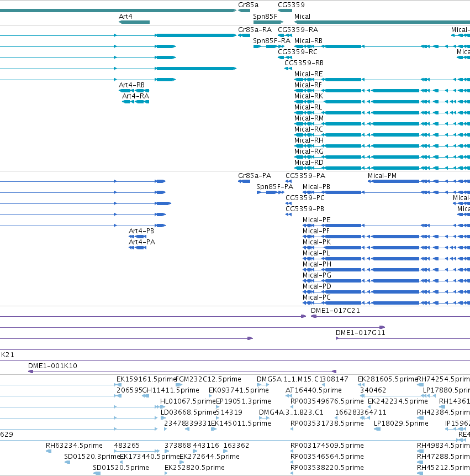
Task: Select the Mical-PK protein label
Action: click(x=316, y=242)
